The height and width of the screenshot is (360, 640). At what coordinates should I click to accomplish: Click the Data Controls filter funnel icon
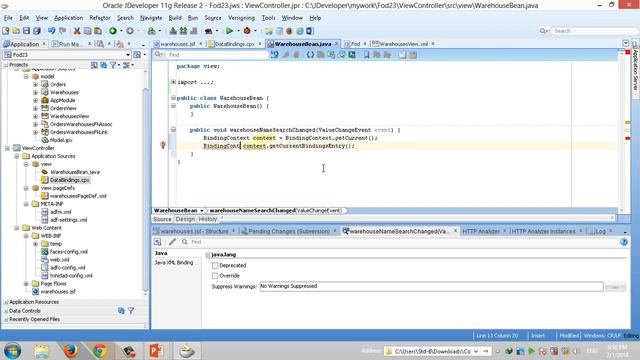131,311
